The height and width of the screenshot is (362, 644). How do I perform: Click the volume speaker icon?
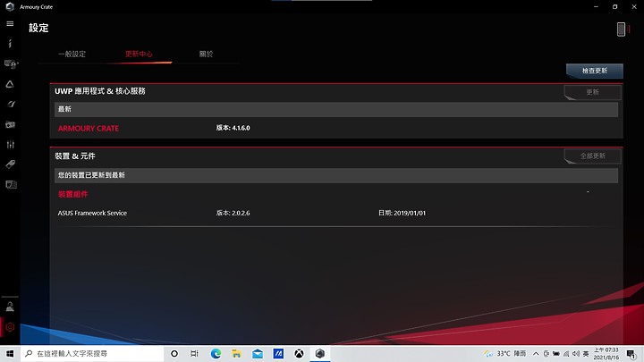point(576,353)
